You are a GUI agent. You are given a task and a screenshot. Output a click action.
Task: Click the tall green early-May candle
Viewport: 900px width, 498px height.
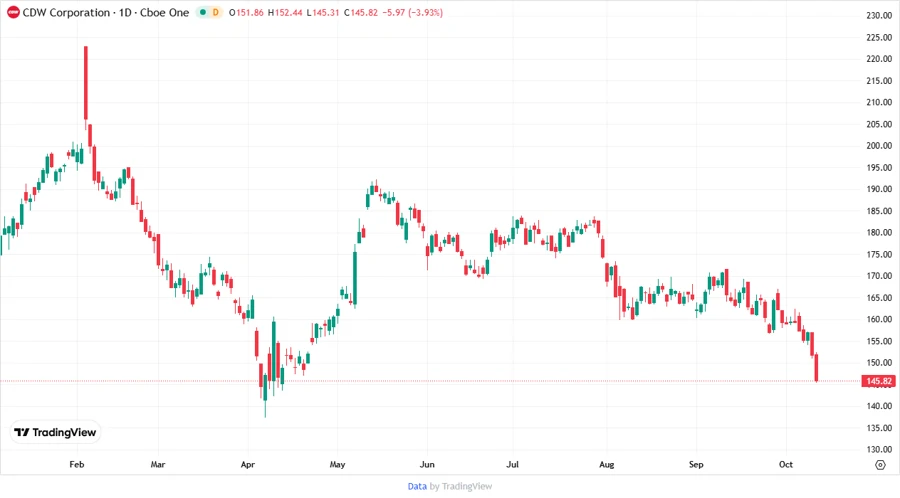tap(355, 278)
